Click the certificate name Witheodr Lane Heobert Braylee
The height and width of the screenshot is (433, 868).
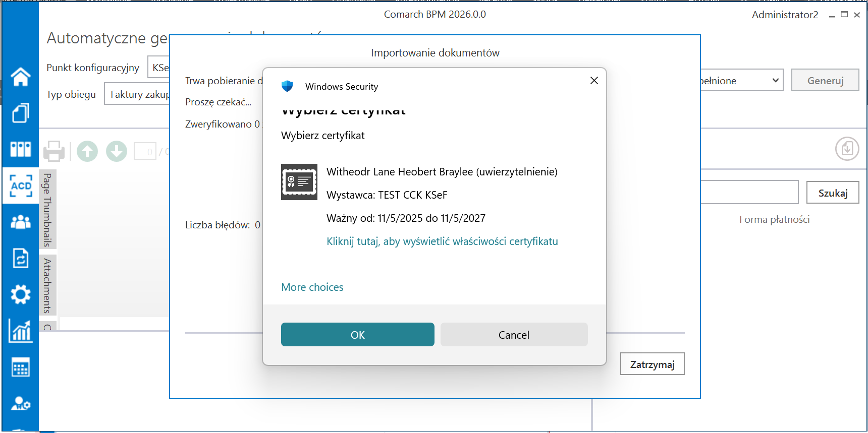(442, 172)
